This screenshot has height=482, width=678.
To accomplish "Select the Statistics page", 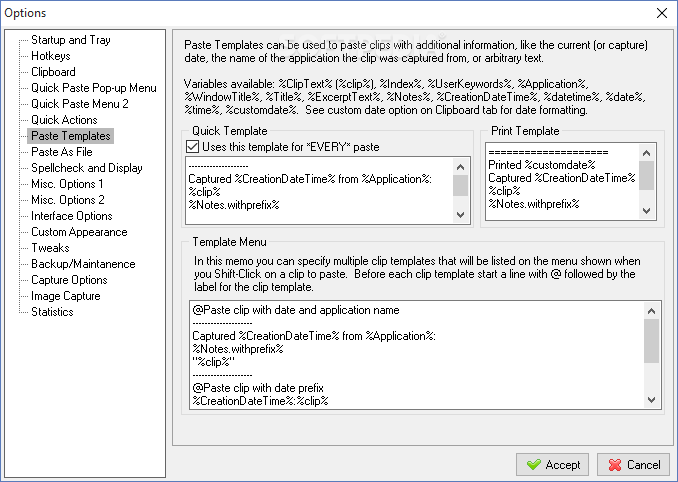I will pyautogui.click(x=52, y=312).
